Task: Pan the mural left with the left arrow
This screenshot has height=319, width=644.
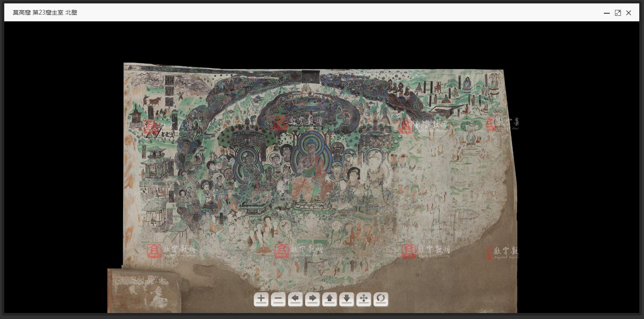Action: pyautogui.click(x=295, y=299)
